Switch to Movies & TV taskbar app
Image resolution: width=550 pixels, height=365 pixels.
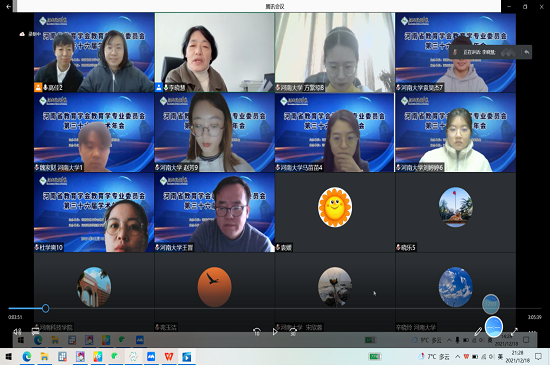187,357
